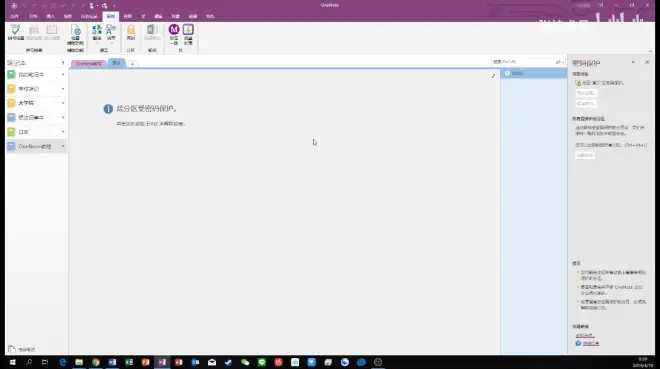Image resolution: width=660 pixels, height=369 pixels.
Task: Select the pink OneNote教程 section tab
Action: click(89, 64)
